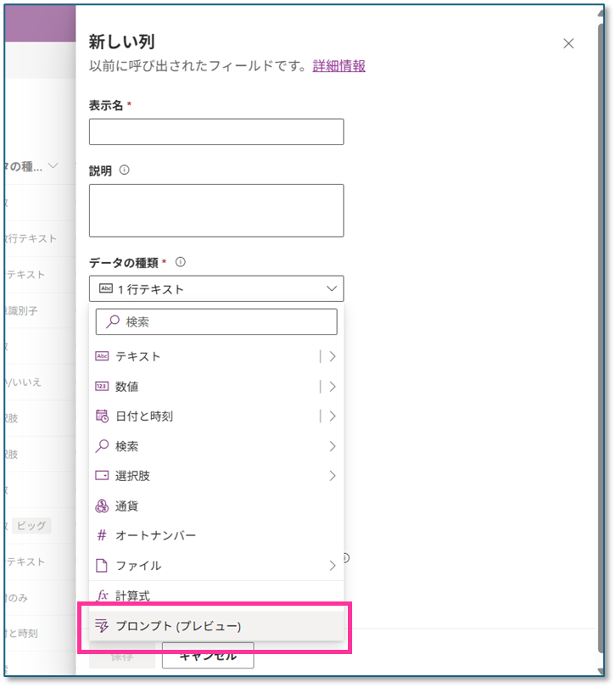Viewport: 616px width, 688px height.
Task: Click the 数値 number icon
Action: point(102,387)
